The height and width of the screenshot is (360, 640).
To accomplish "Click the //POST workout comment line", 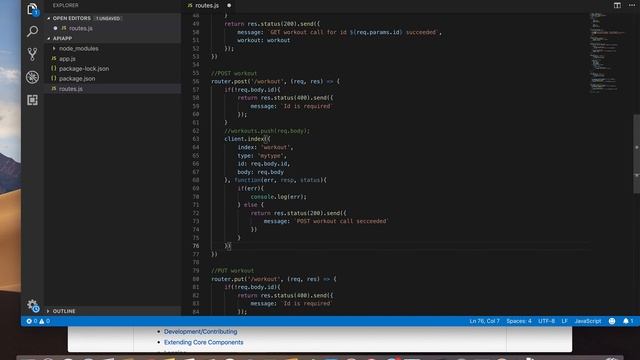I will pyautogui.click(x=234, y=73).
